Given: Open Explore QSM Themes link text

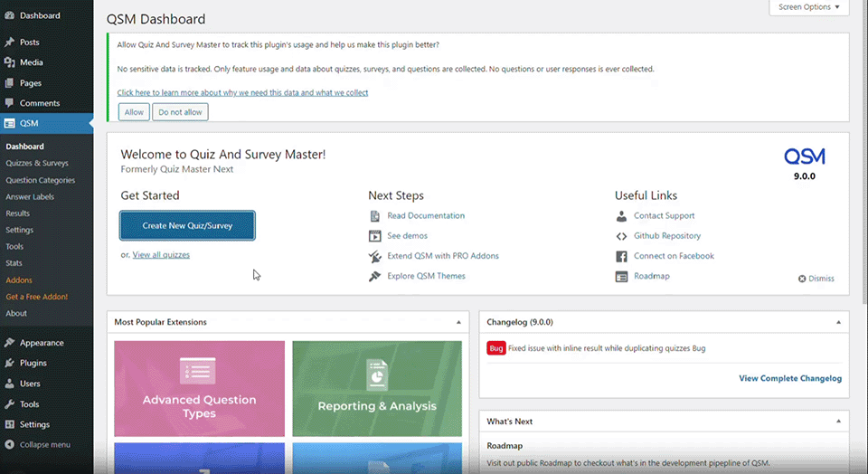Looking at the screenshot, I should pos(426,276).
